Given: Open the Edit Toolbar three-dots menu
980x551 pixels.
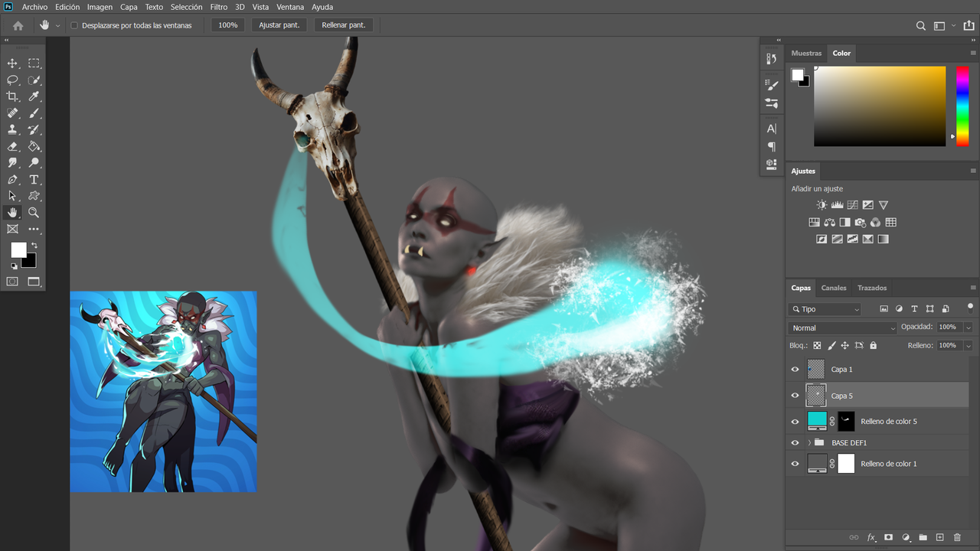Looking at the screenshot, I should point(34,229).
